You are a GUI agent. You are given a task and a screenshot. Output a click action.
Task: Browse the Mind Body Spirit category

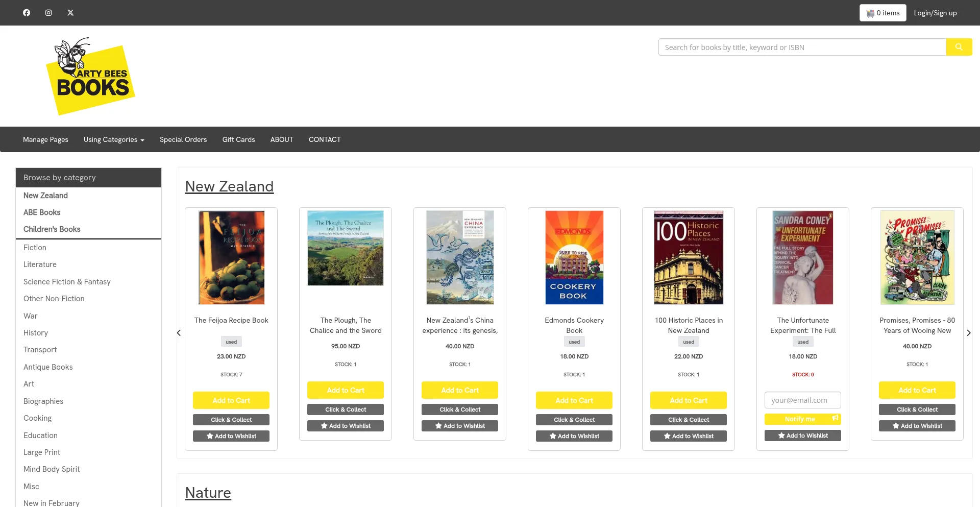52,469
